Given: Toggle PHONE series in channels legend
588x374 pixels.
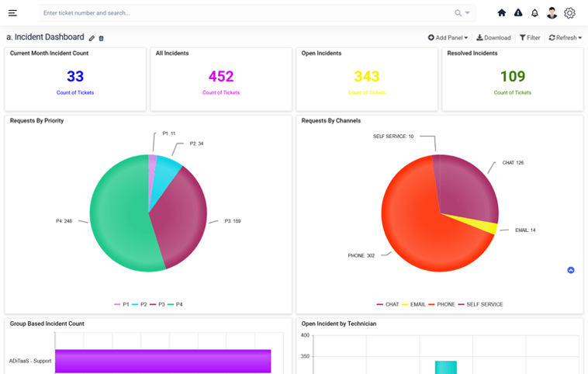Looking at the screenshot, I should [x=442, y=304].
